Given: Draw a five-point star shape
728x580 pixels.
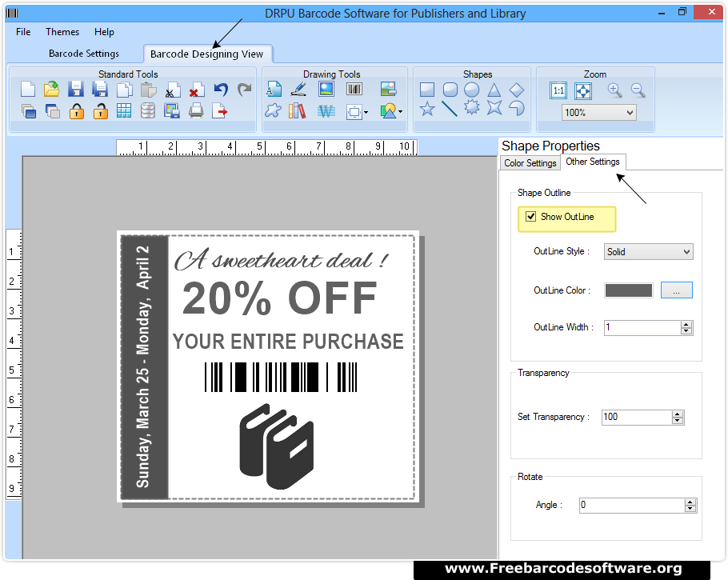Looking at the screenshot, I should 427,109.
